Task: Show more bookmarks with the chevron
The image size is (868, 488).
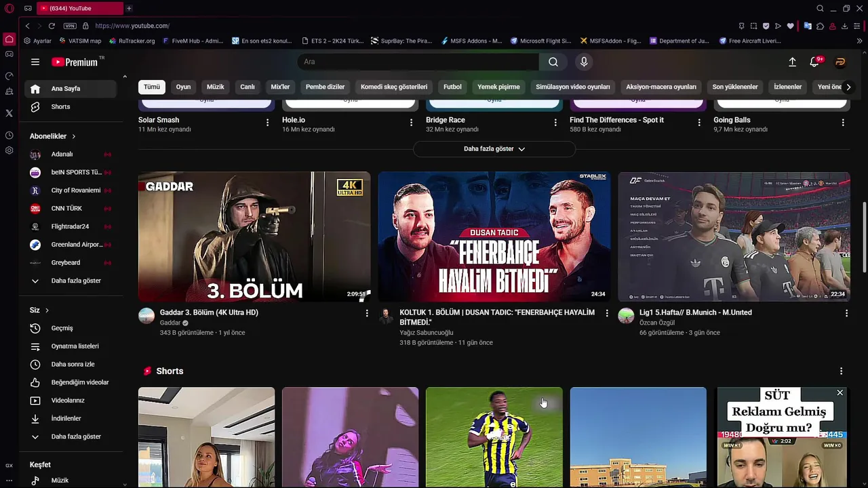Action: click(859, 41)
